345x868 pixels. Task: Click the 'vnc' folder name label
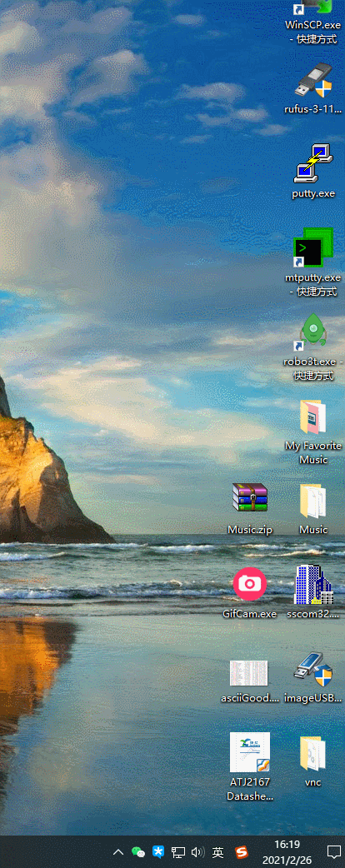pos(312,782)
